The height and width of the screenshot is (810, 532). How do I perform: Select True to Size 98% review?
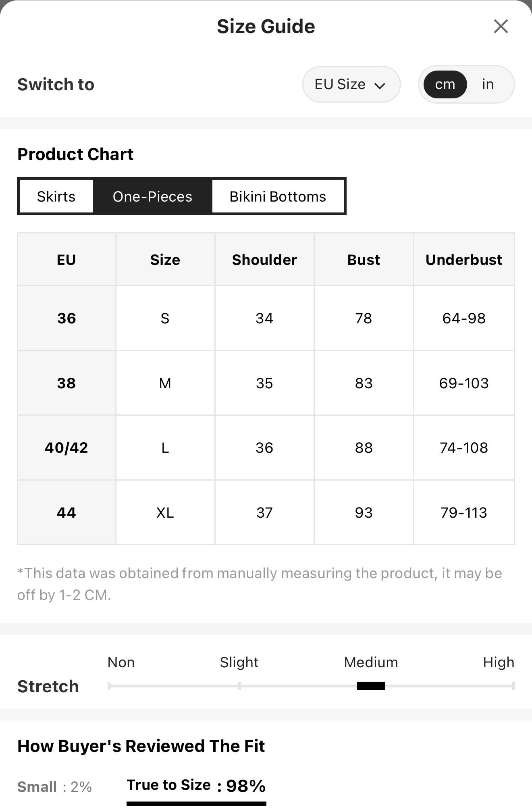point(196,785)
